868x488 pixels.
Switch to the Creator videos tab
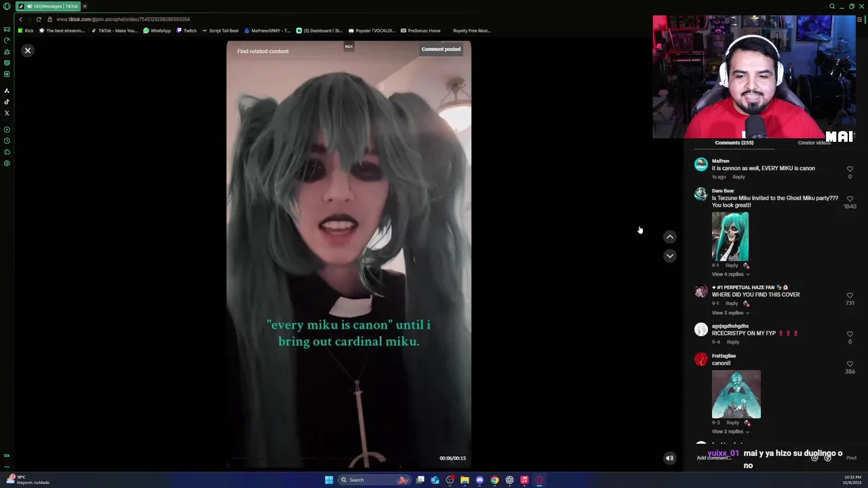pos(814,142)
